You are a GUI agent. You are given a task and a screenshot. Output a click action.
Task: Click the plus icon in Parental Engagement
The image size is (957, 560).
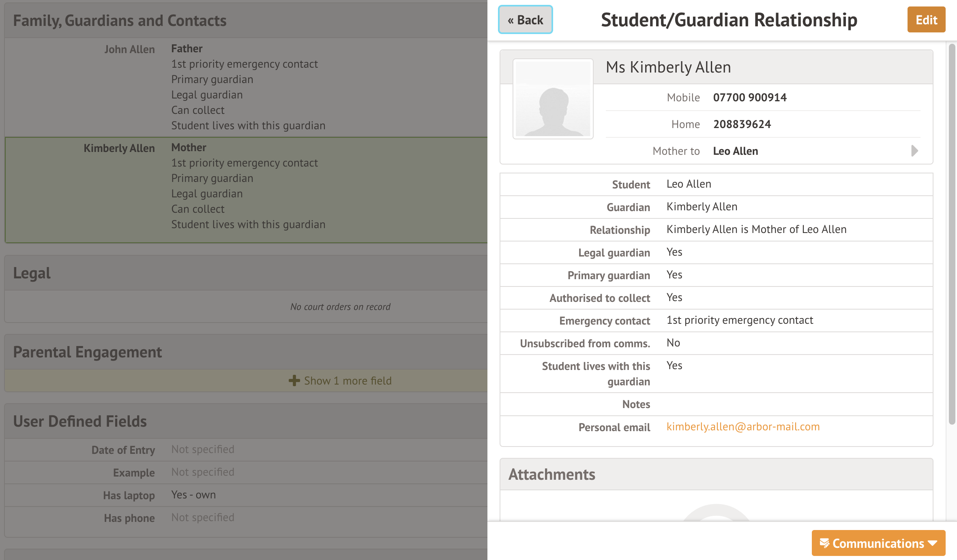click(x=294, y=381)
